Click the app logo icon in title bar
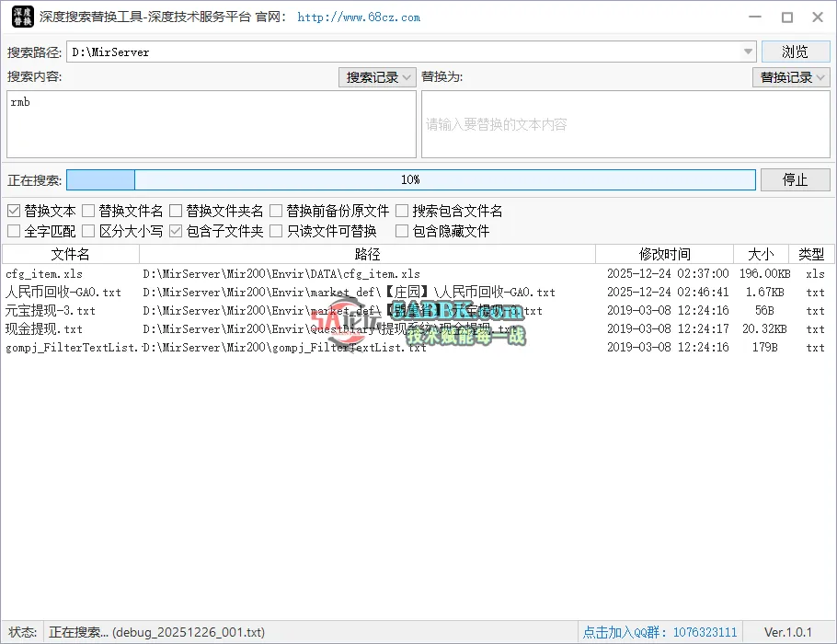 (x=22, y=17)
